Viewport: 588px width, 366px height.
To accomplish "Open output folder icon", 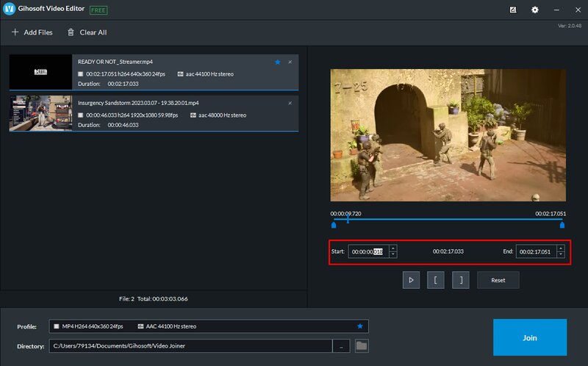I will pos(362,345).
